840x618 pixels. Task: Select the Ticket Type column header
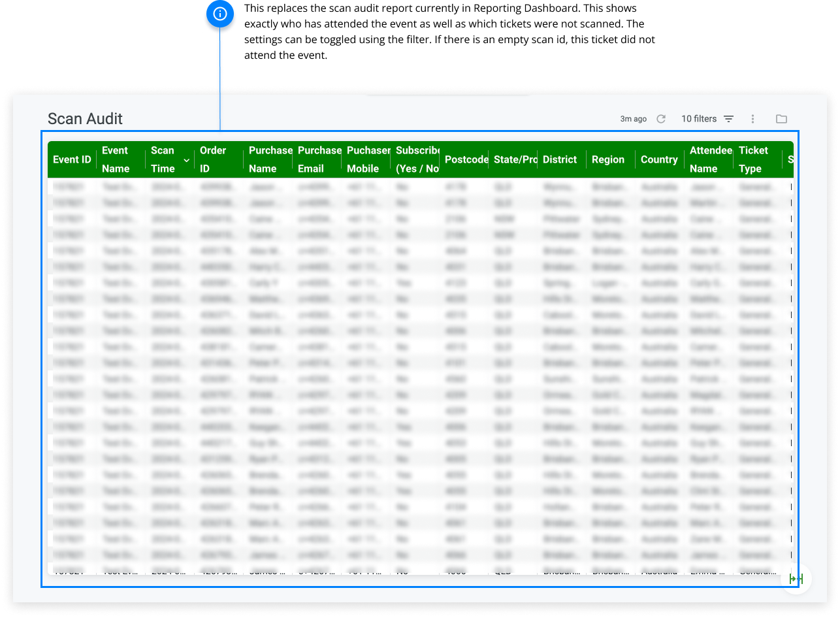(x=754, y=159)
